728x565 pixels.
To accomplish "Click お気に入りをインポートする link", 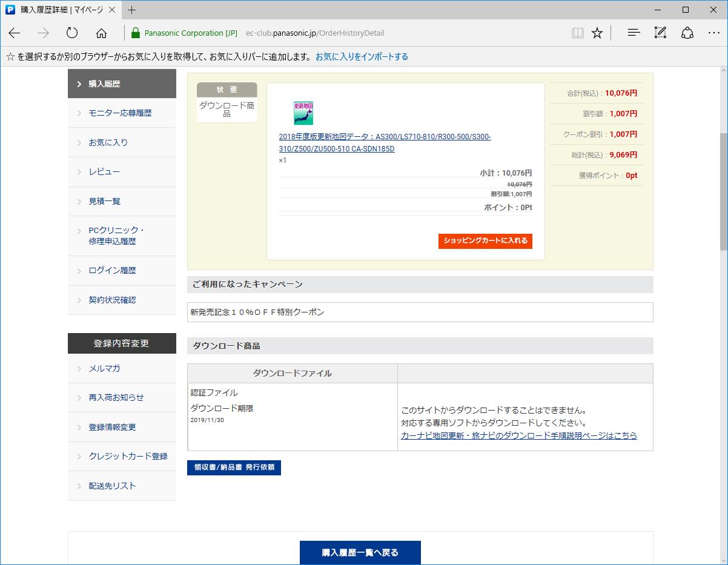I will pos(362,56).
